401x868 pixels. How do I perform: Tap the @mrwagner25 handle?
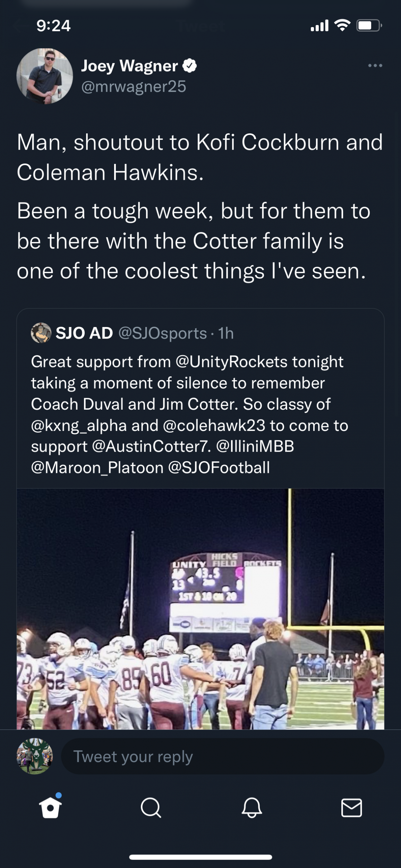coord(134,86)
